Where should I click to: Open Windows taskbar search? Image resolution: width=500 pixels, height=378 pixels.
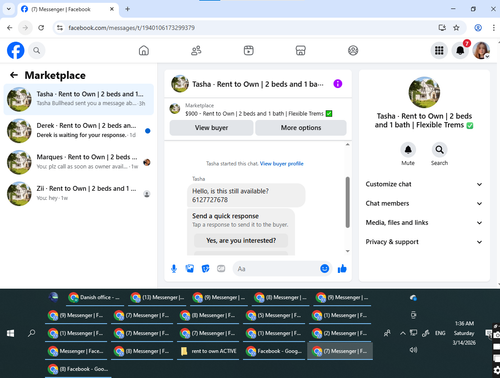[32, 333]
